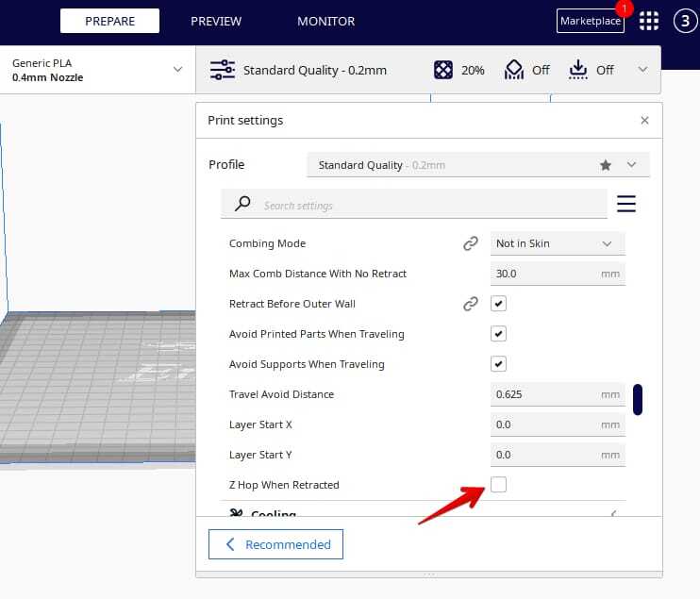Click the profile favorite star icon
Viewport: 700px width, 599px height.
coord(606,165)
